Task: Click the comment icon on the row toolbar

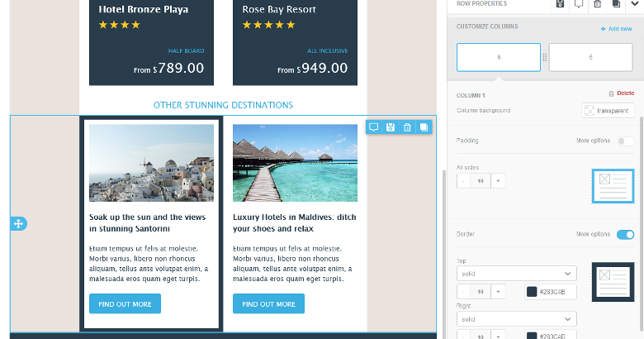Action: [374, 127]
